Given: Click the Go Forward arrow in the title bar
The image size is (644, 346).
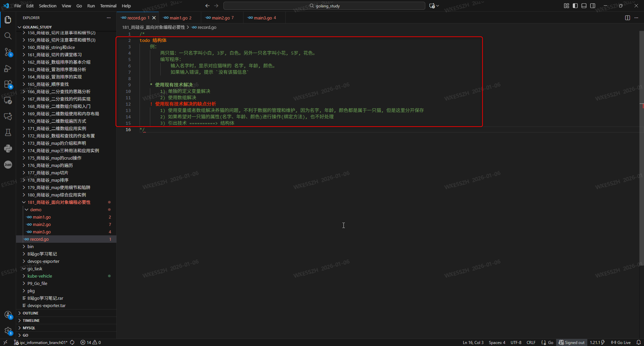Looking at the screenshot, I should pos(216,6).
